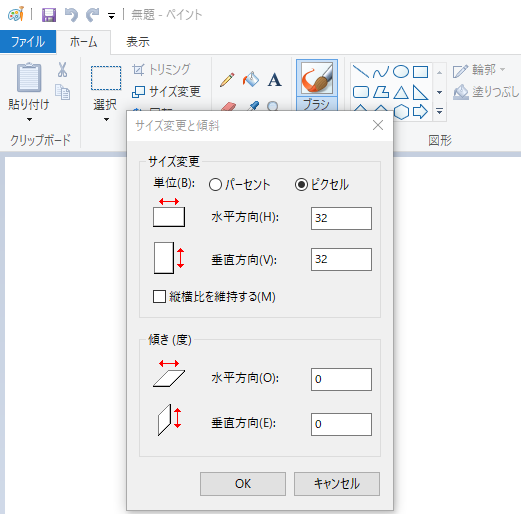The width and height of the screenshot is (522, 514).
Task: Open the 輪郭 outline dropdown
Action: pyautogui.click(x=479, y=70)
